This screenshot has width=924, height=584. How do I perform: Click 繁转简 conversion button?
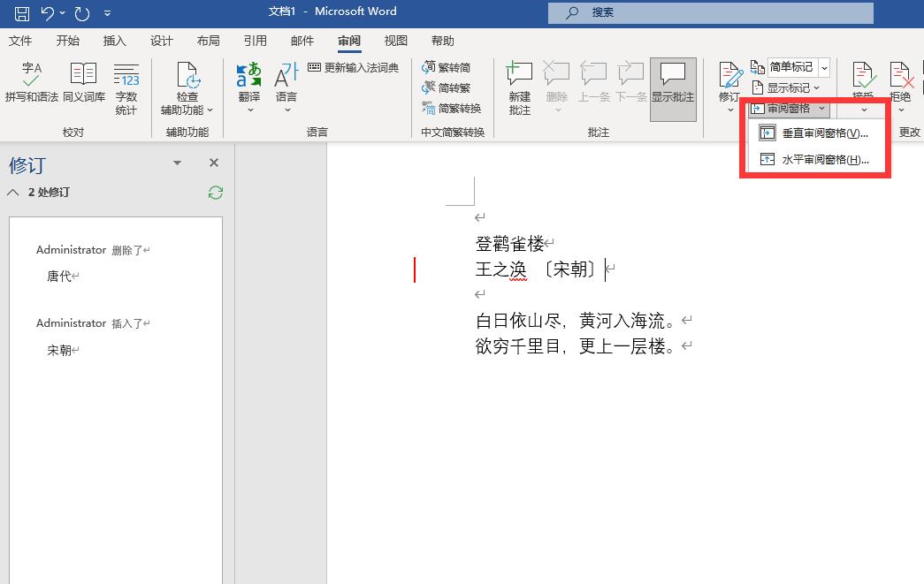coord(447,67)
